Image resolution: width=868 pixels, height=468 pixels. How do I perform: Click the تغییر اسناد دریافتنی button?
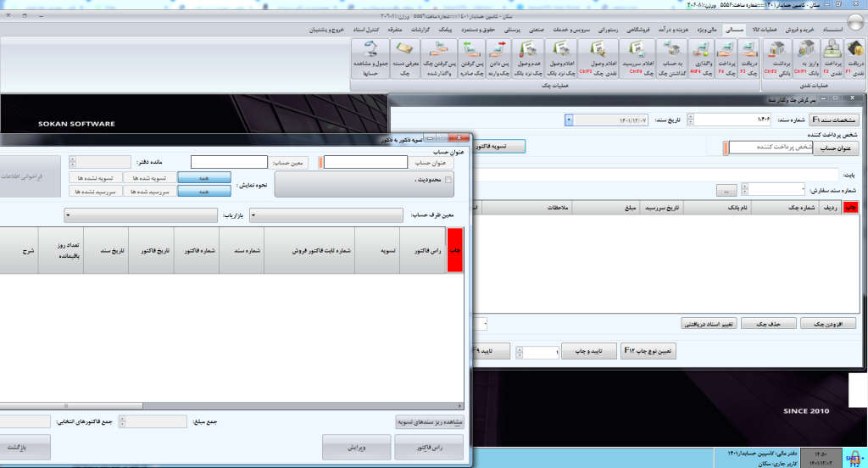[x=709, y=324]
